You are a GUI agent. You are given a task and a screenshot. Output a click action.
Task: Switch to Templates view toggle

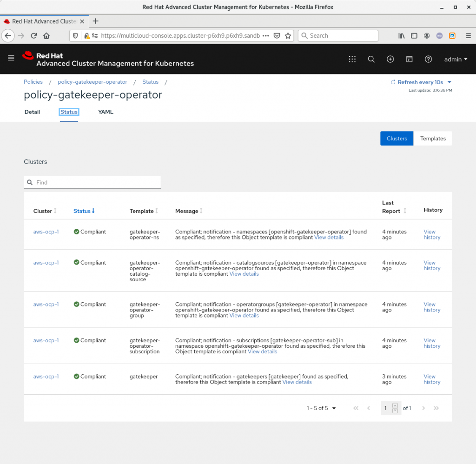pyautogui.click(x=433, y=139)
